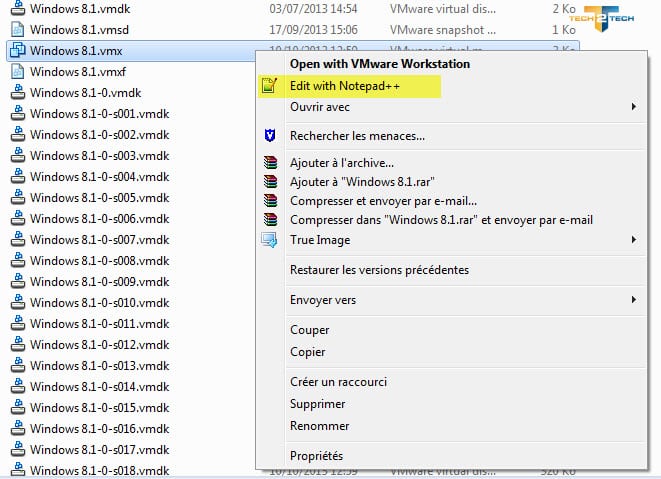Select file name Windows 8.1-0-s015.vmdk
Image resolution: width=661 pixels, height=479 pixels.
tap(99, 408)
